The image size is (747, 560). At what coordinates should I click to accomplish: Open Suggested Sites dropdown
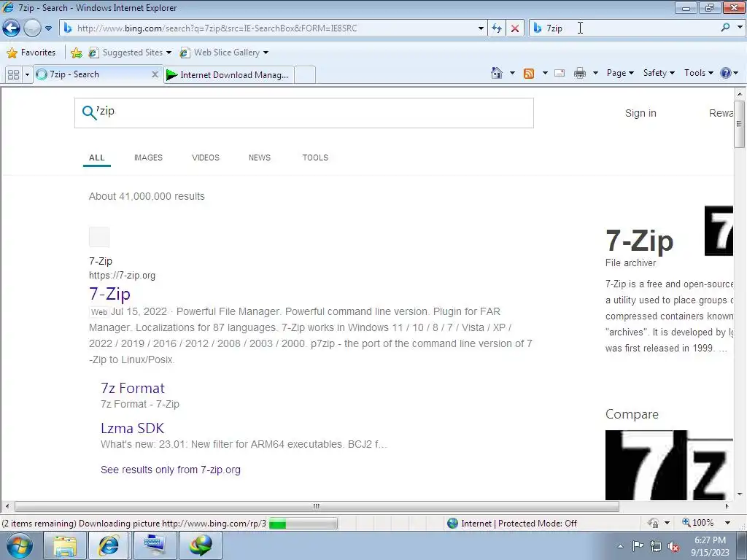(130, 52)
